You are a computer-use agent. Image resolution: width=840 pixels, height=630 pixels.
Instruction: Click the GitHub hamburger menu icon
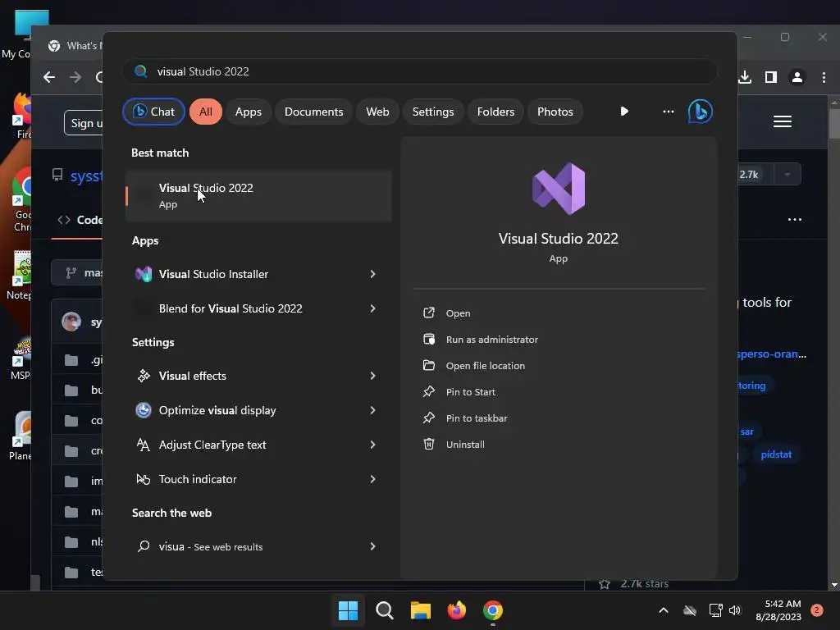coord(783,121)
